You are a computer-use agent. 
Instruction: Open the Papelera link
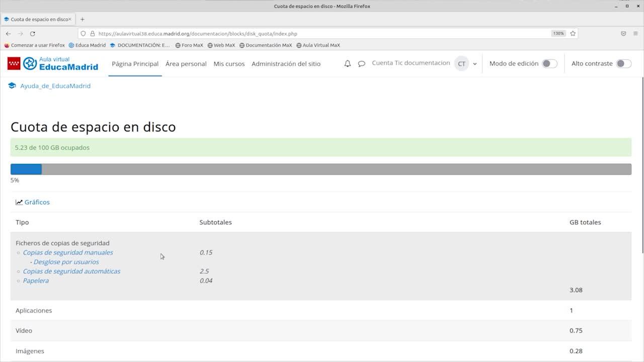coord(36,281)
